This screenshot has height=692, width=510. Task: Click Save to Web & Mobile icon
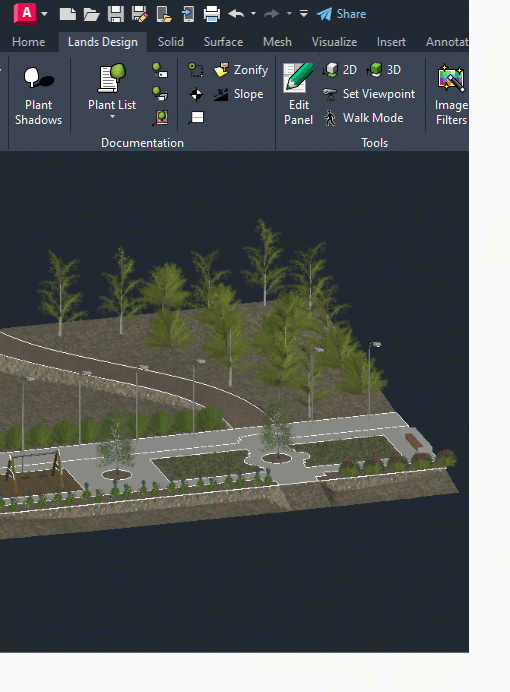(x=188, y=14)
